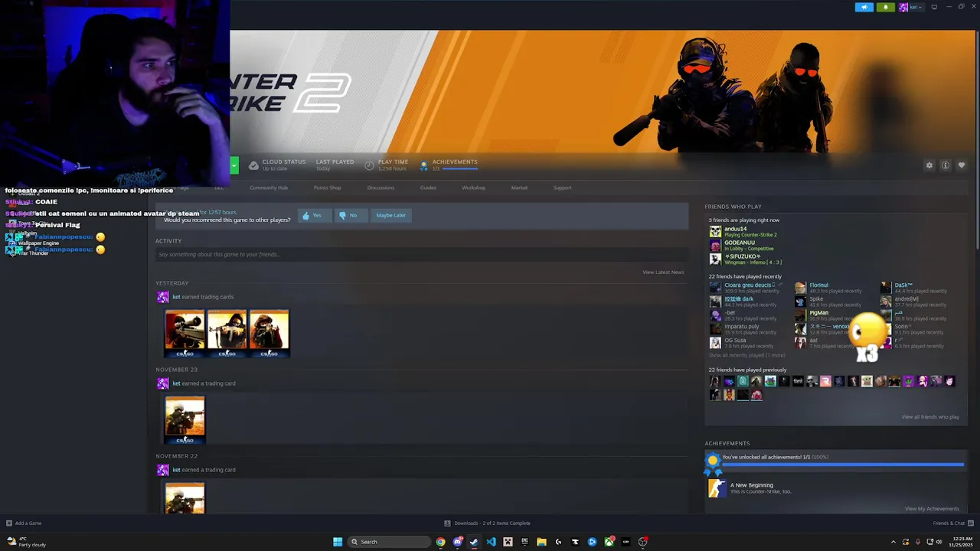Open the Windows Start menu
This screenshot has width=980, height=551.
click(x=338, y=542)
